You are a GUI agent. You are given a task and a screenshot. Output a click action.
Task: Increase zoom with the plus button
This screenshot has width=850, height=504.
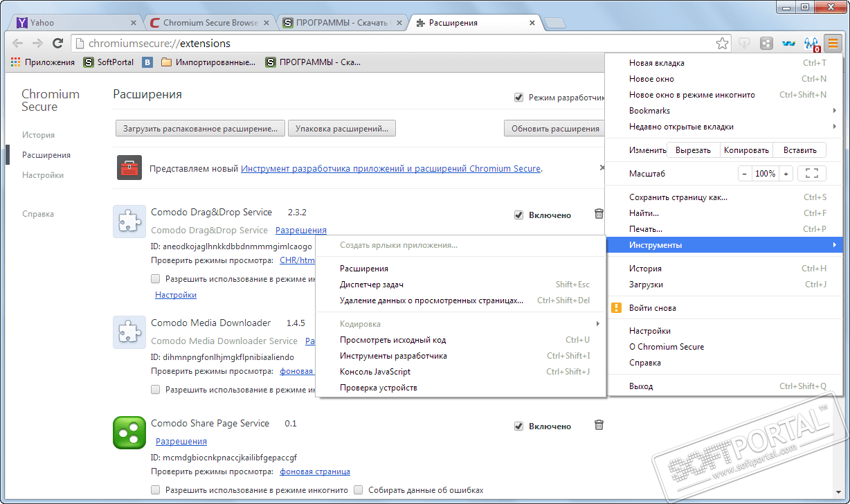(786, 174)
